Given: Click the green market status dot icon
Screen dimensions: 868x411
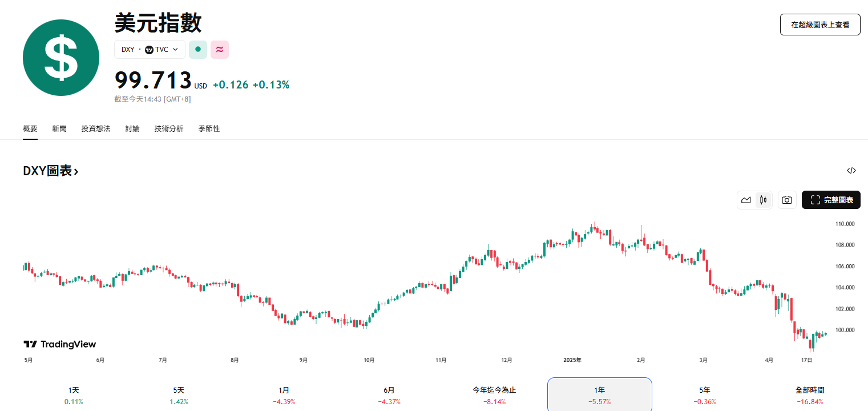Looking at the screenshot, I should click(x=198, y=50).
